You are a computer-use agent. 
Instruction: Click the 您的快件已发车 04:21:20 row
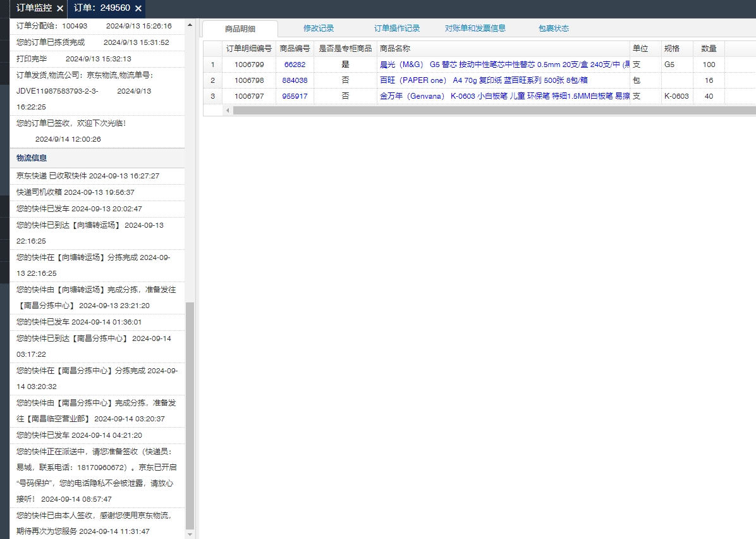(97, 435)
